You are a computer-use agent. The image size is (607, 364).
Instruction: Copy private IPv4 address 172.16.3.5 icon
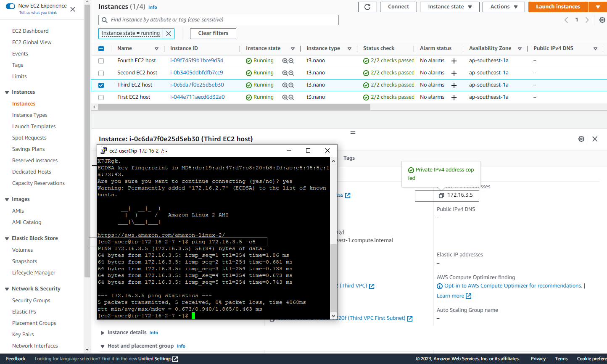point(441,195)
